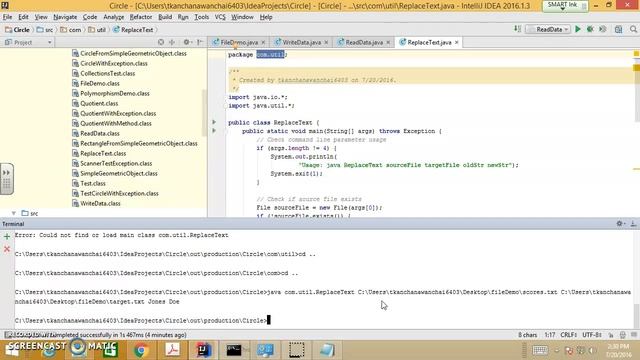
Task: Open the Navigate menu
Action: [x=65, y=17]
